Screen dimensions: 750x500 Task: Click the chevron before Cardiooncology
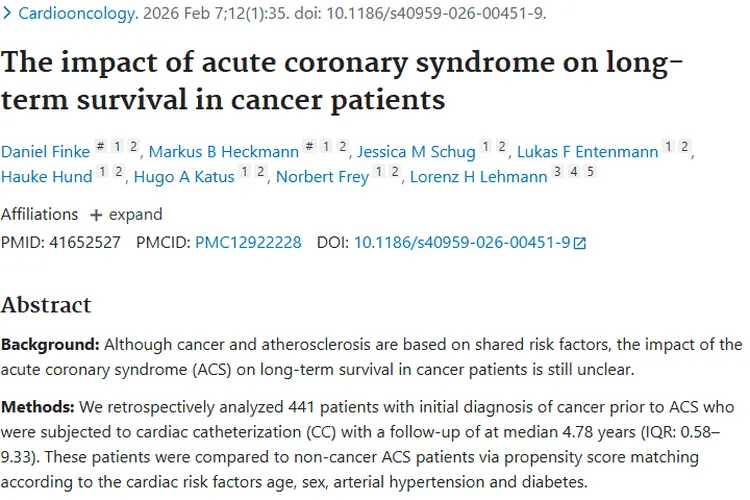(x=8, y=15)
